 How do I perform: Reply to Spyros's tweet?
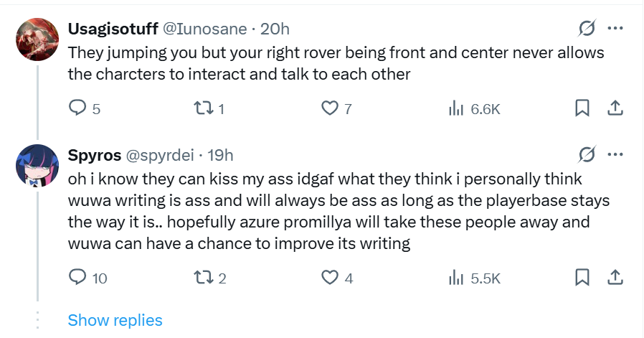click(77, 277)
